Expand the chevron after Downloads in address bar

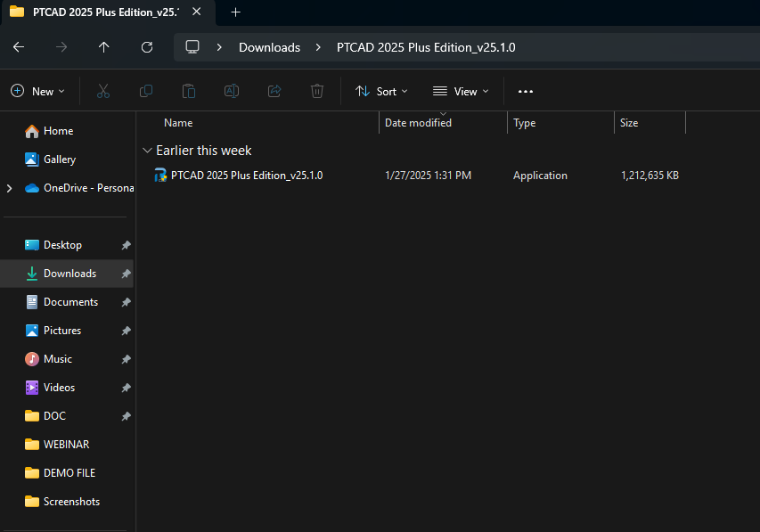point(318,47)
